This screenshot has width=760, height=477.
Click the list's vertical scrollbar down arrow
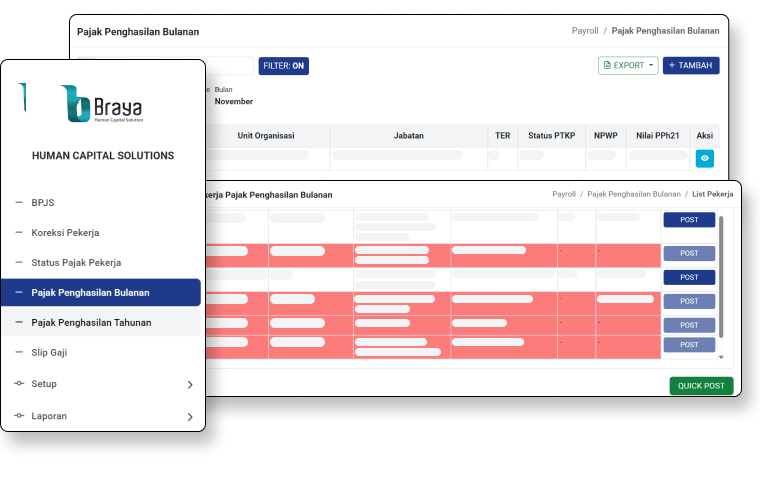pos(721,356)
